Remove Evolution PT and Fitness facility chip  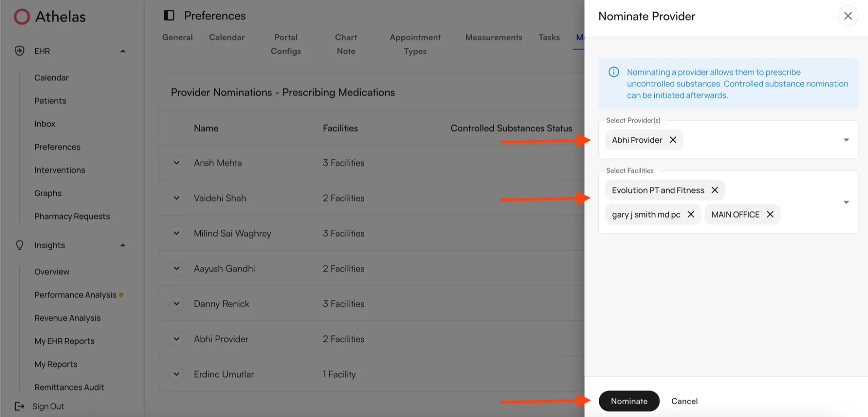tap(714, 190)
